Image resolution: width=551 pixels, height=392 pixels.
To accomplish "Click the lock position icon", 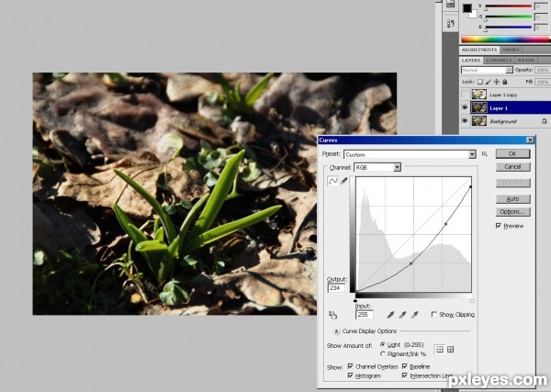I will (x=497, y=82).
